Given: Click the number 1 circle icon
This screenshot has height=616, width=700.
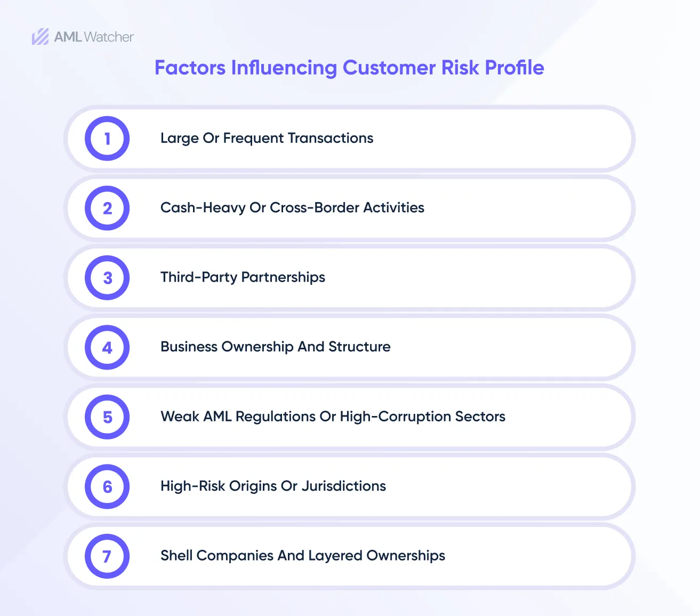Looking at the screenshot, I should click(x=107, y=139).
